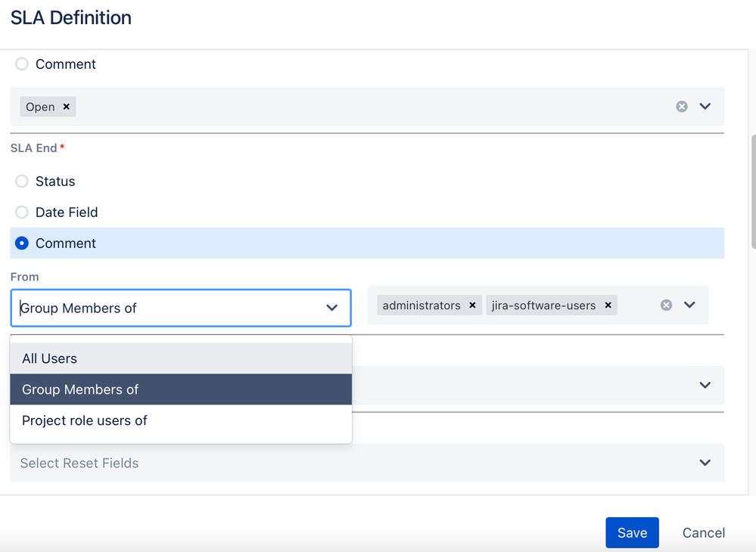Expand the dropdown hidden behind the list

click(x=705, y=385)
